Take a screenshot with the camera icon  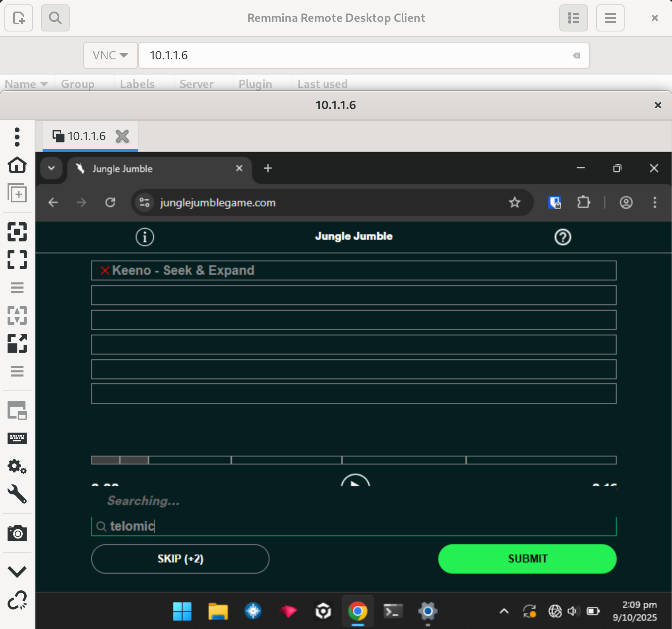17,533
